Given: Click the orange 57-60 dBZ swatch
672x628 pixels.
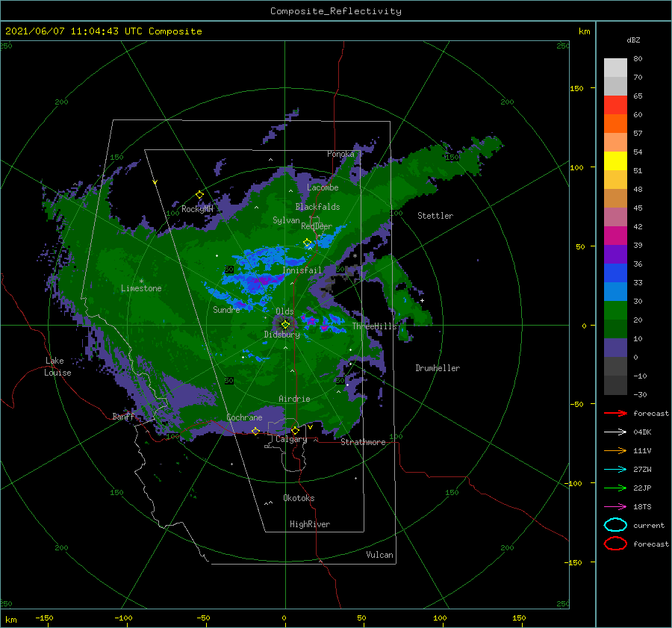Looking at the screenshot, I should click(615, 123).
